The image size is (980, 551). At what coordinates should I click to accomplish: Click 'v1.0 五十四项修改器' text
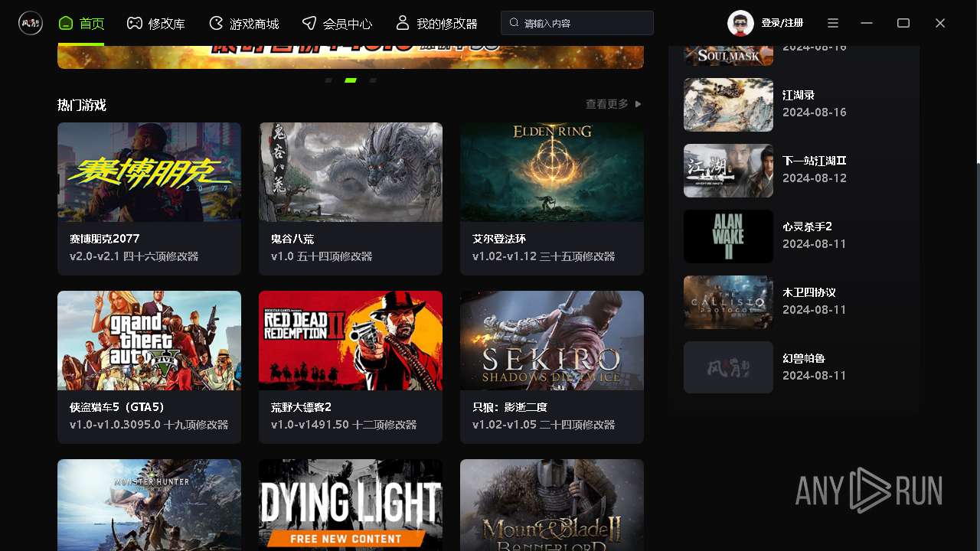[322, 256]
